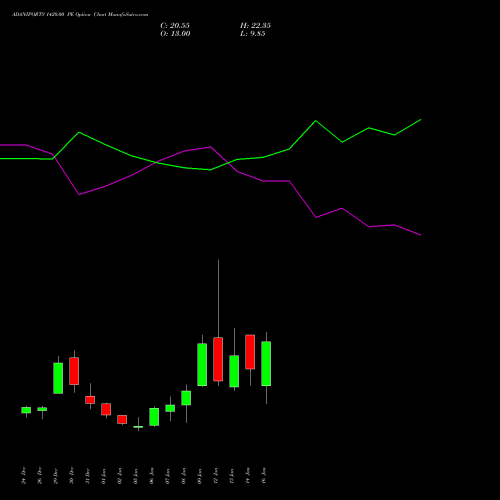Viewport: 500px width, 500px height.
Task: Click the 26 Dec date label
Action: 39,476
